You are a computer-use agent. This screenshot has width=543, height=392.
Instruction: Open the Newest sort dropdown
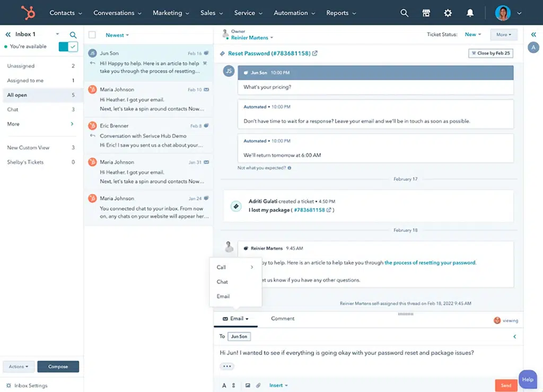tap(117, 35)
